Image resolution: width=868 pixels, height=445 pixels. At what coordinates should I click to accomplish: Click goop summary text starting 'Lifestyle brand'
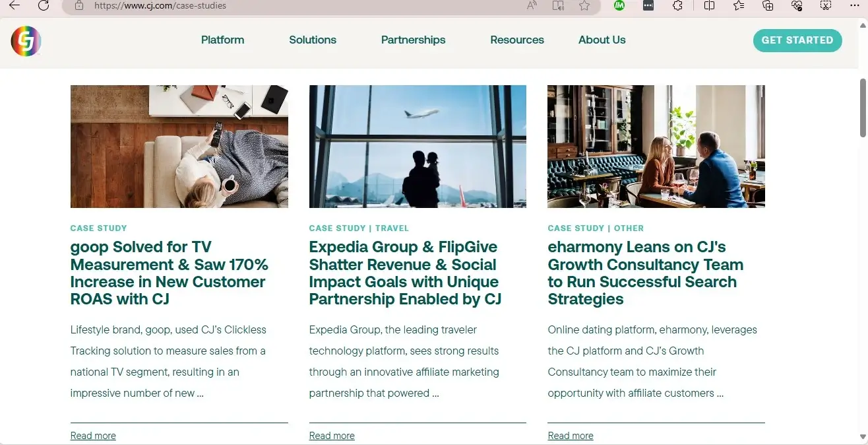[x=168, y=361]
